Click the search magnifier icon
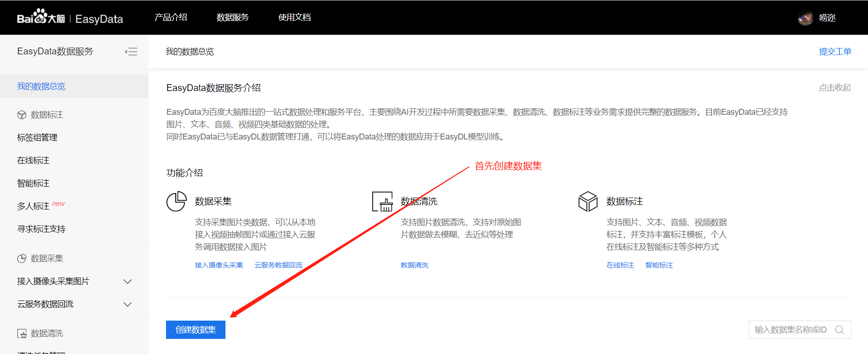This screenshot has width=868, height=354. click(x=839, y=330)
